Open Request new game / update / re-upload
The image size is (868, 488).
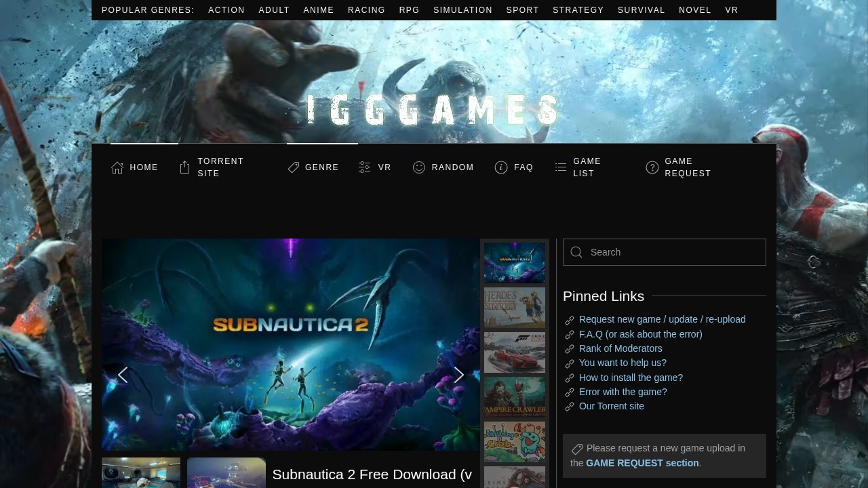(663, 319)
